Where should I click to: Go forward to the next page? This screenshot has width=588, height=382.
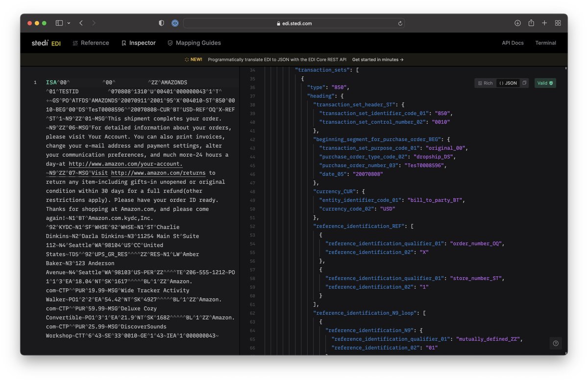(94, 23)
